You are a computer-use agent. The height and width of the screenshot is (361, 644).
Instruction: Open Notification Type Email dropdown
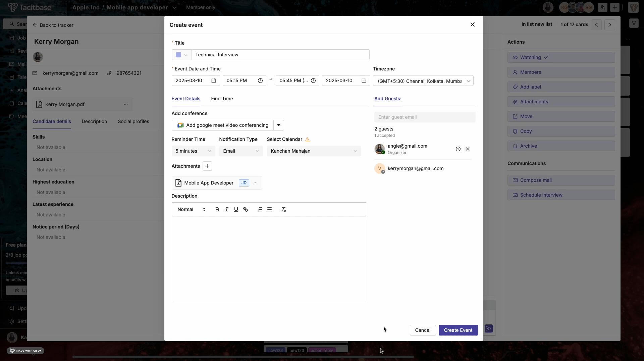click(241, 151)
